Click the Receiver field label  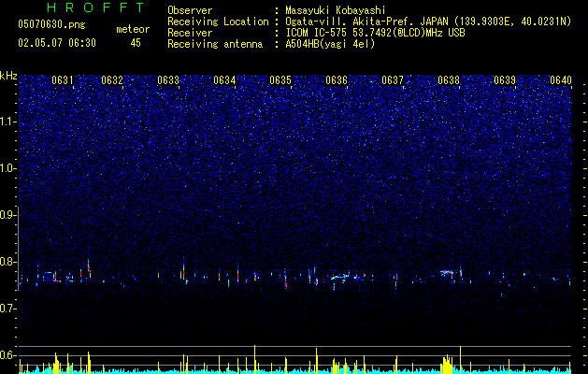(190, 33)
